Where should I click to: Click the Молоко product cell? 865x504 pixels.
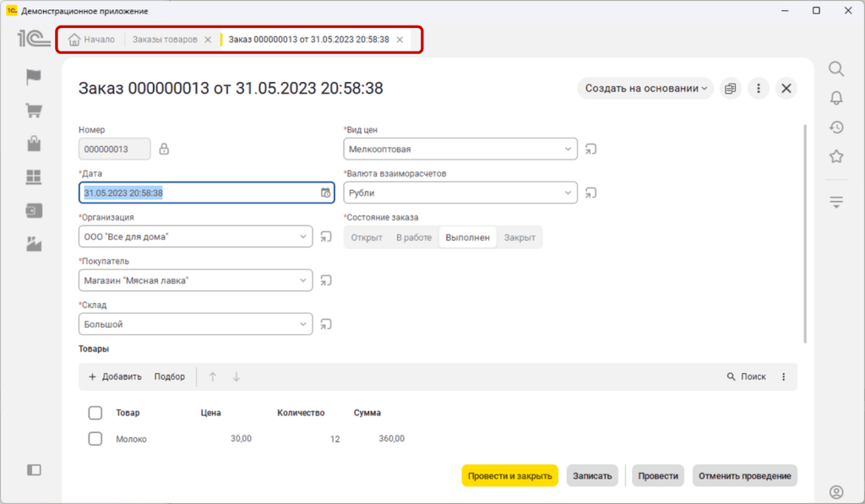131,439
